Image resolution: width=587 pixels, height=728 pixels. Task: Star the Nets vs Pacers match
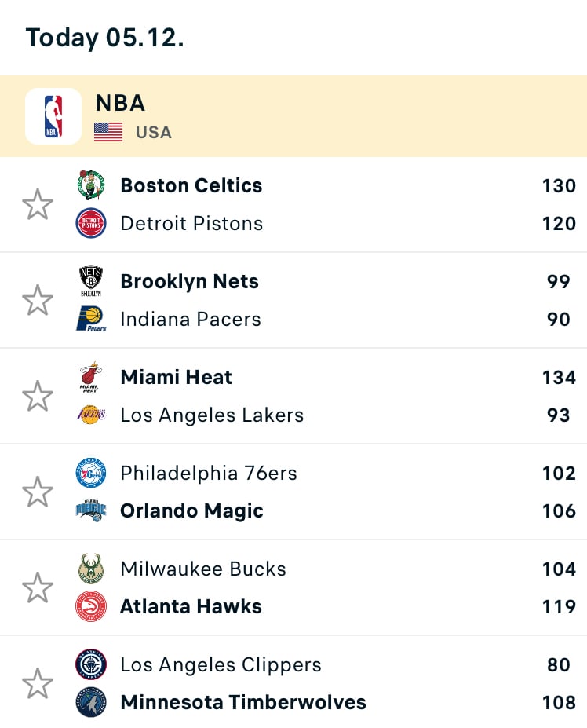click(38, 300)
